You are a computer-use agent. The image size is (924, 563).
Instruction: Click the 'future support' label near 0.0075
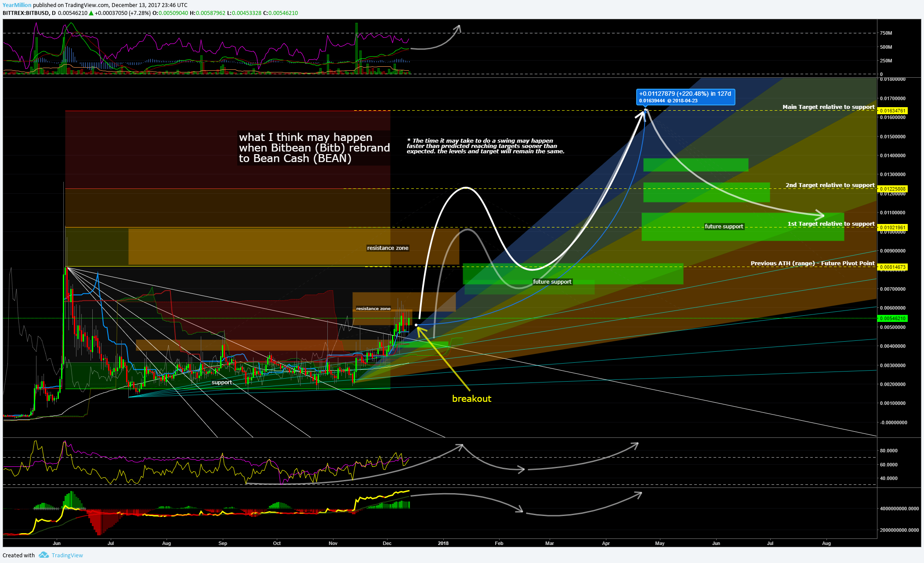click(x=552, y=282)
